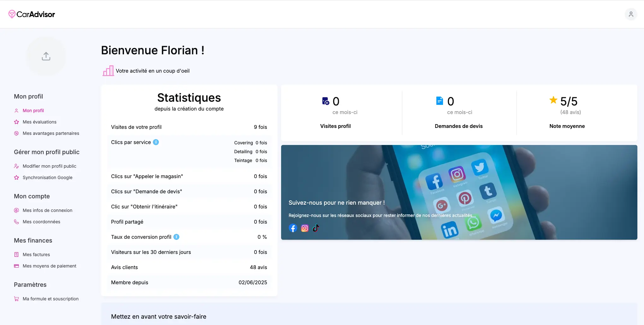Image resolution: width=644 pixels, height=325 pixels.
Task: Go to Mes infos de connexion
Action: click(x=47, y=210)
